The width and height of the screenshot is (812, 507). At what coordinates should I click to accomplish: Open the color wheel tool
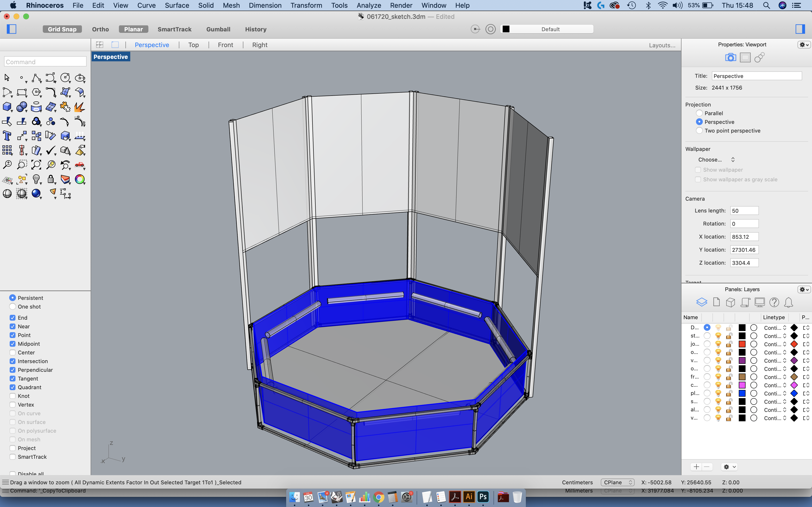coord(80,179)
